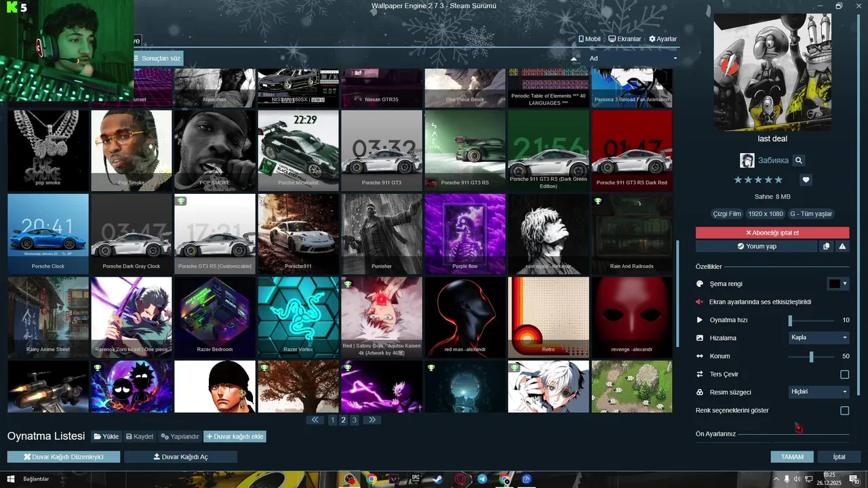Go to the last page with double-right arrow

point(372,420)
